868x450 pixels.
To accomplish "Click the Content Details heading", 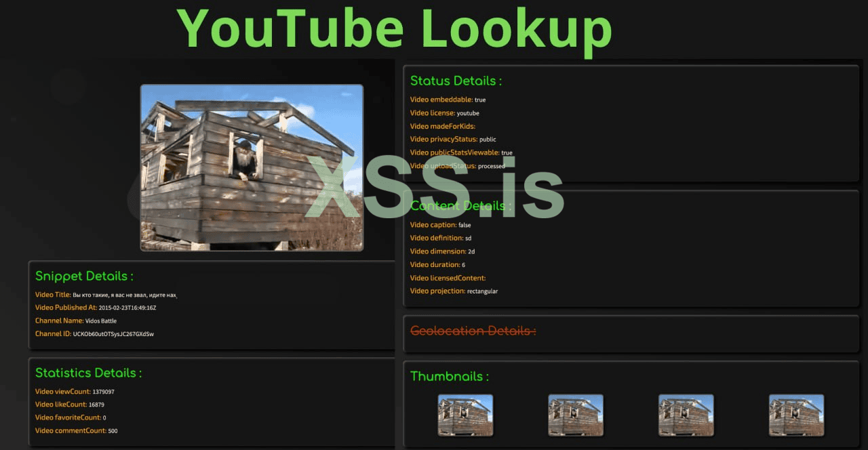I will pyautogui.click(x=458, y=206).
